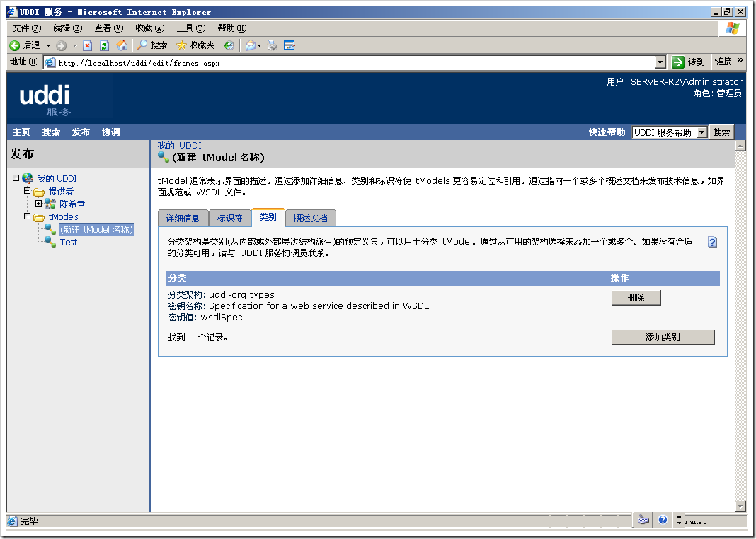Open the 收藏(A) menu
756x539 pixels.
click(150, 28)
